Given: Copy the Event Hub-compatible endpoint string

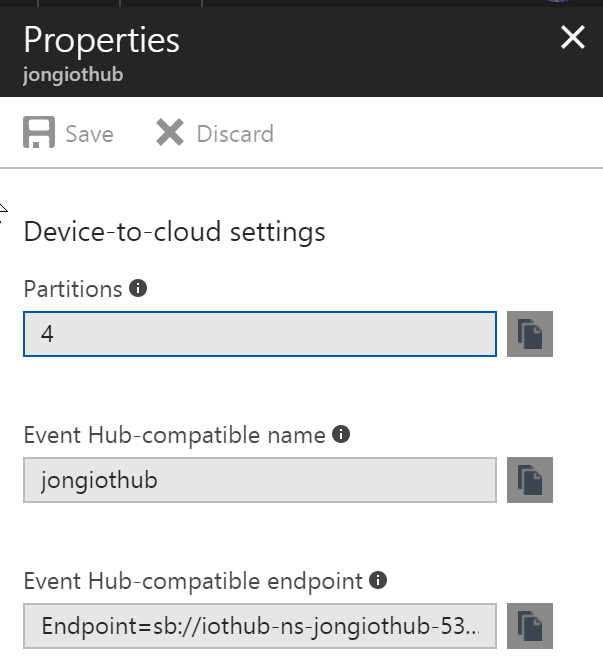Looking at the screenshot, I should (x=530, y=626).
